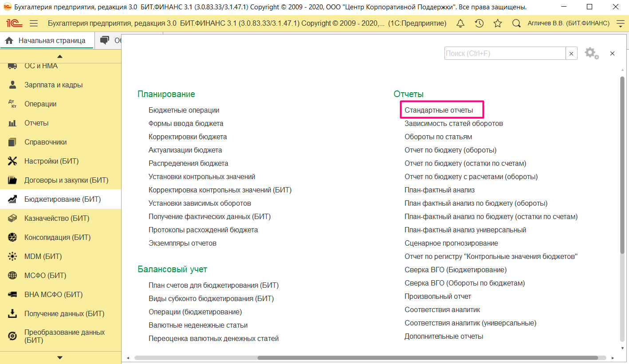Open Операции section
Viewport: 629px width, 364px height.
pos(60,104)
